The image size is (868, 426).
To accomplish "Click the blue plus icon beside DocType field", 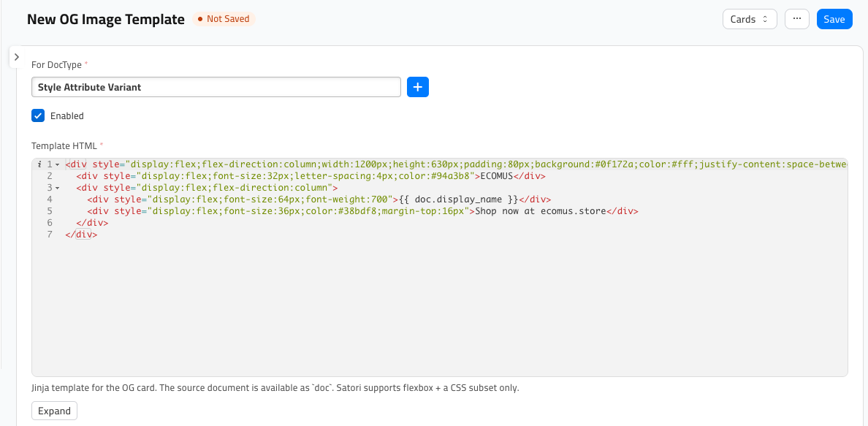I will coord(417,87).
